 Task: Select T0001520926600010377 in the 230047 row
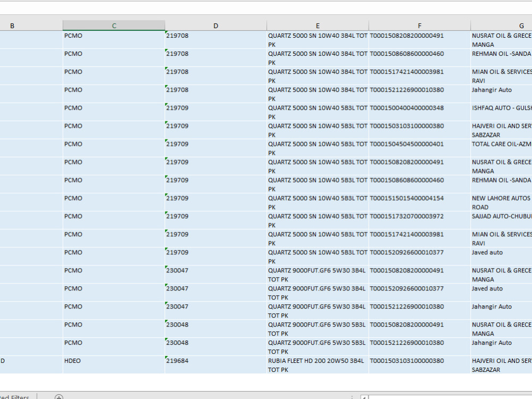point(420,293)
